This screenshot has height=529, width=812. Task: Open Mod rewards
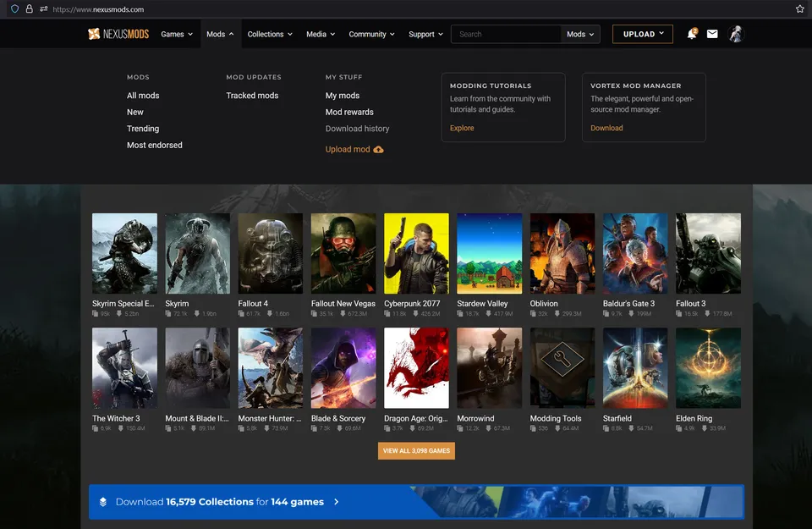point(349,112)
